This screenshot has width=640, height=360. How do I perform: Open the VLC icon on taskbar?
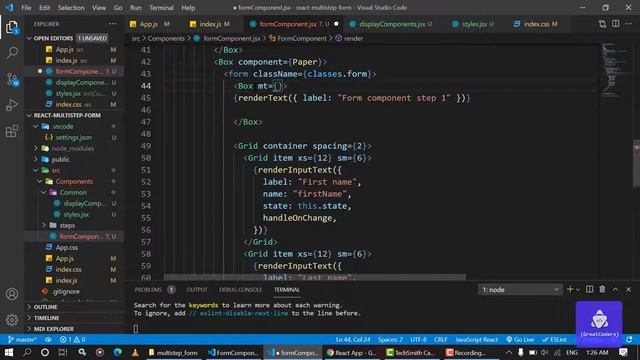[135, 352]
